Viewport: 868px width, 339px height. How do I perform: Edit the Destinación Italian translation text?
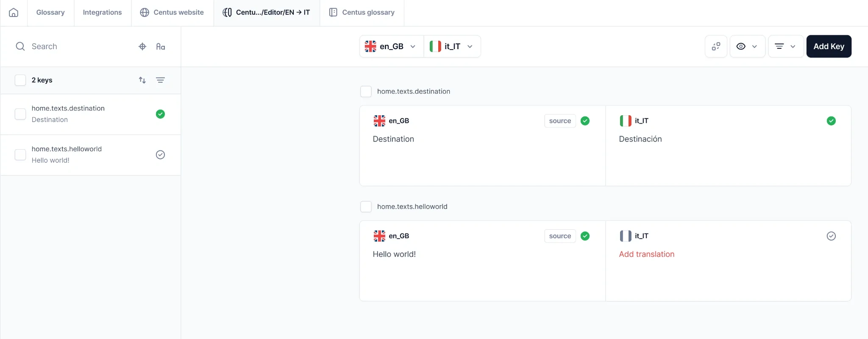click(640, 139)
